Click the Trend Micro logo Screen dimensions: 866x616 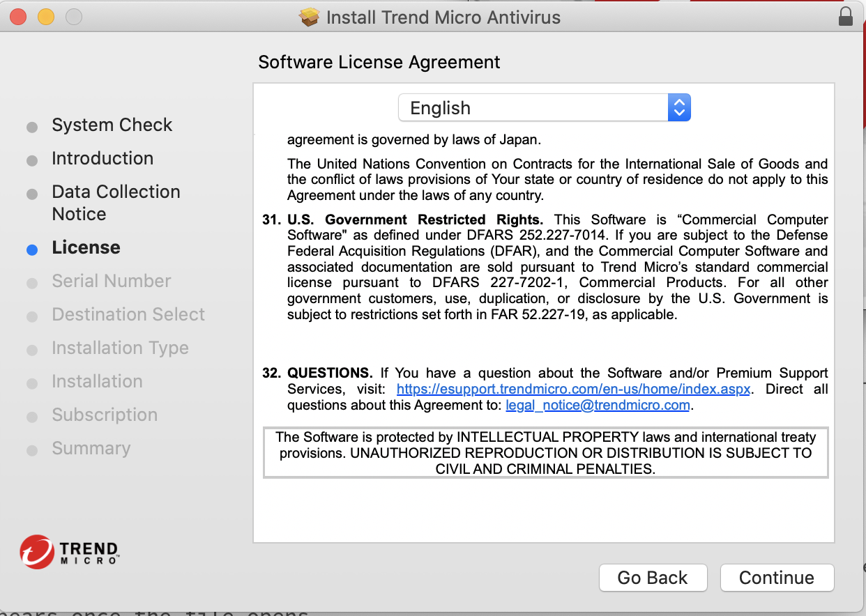[x=69, y=553]
